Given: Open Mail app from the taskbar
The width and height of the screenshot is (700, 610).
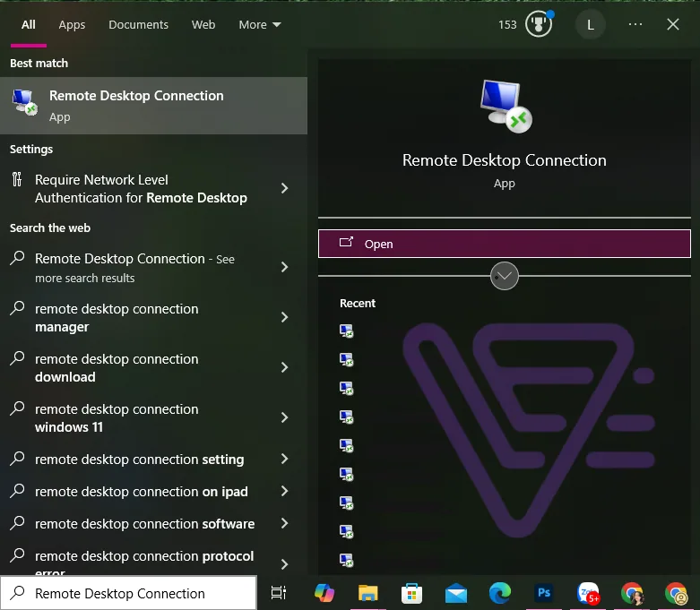Looking at the screenshot, I should (x=456, y=594).
